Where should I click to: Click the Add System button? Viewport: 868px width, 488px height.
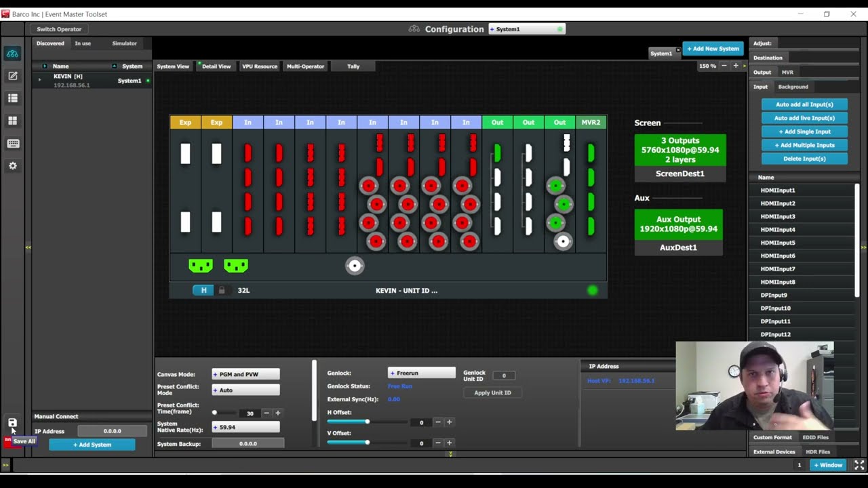92,445
